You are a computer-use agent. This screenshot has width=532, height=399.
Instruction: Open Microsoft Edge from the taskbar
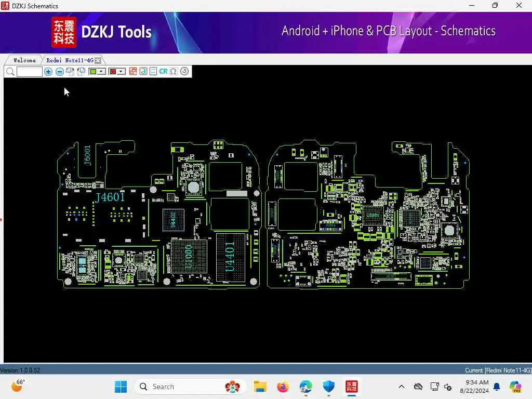point(305,387)
